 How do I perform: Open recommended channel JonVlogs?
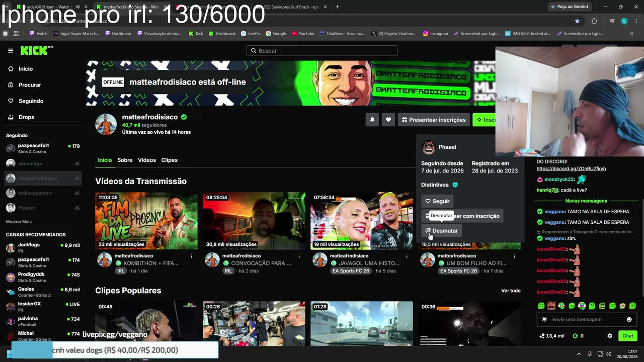pos(43,248)
